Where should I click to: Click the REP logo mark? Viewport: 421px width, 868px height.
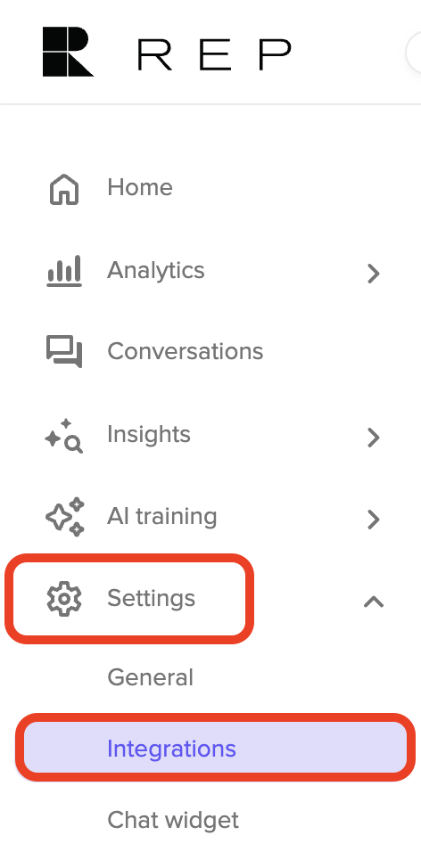pos(68,52)
